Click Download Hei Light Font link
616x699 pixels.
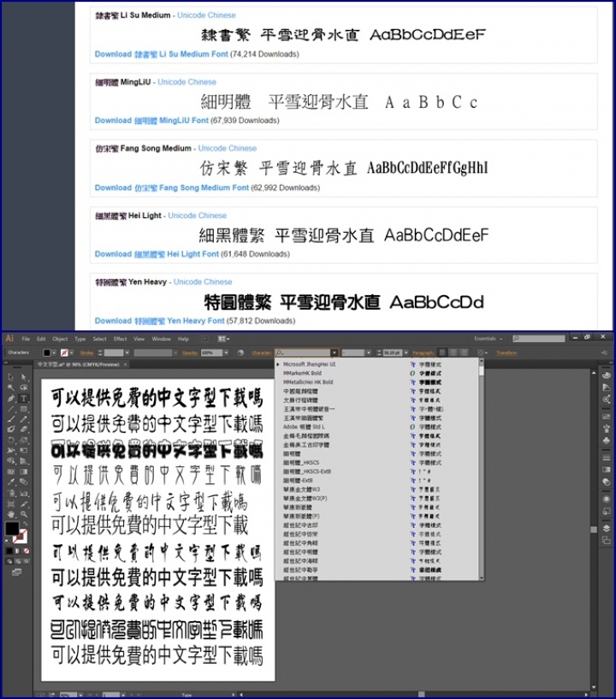click(x=157, y=254)
